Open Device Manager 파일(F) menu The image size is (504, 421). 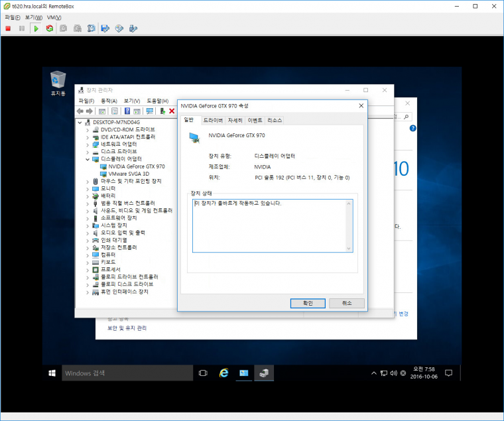[86, 101]
